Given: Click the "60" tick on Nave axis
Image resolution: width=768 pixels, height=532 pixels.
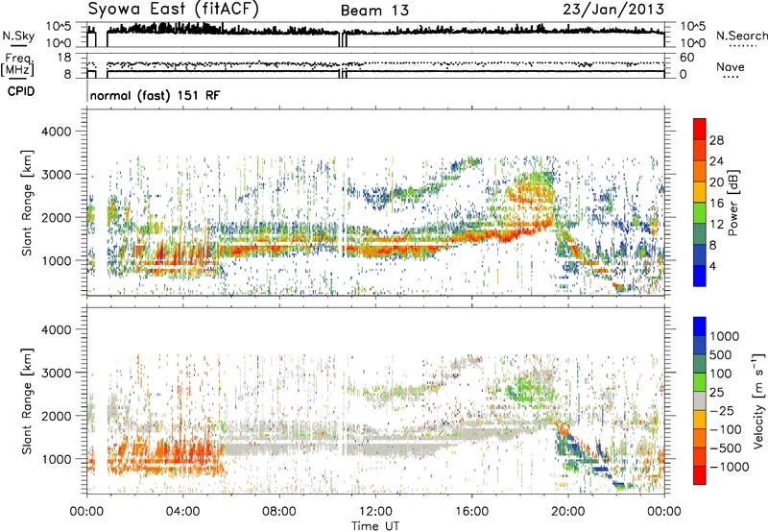Looking at the screenshot, I should tap(686, 58).
